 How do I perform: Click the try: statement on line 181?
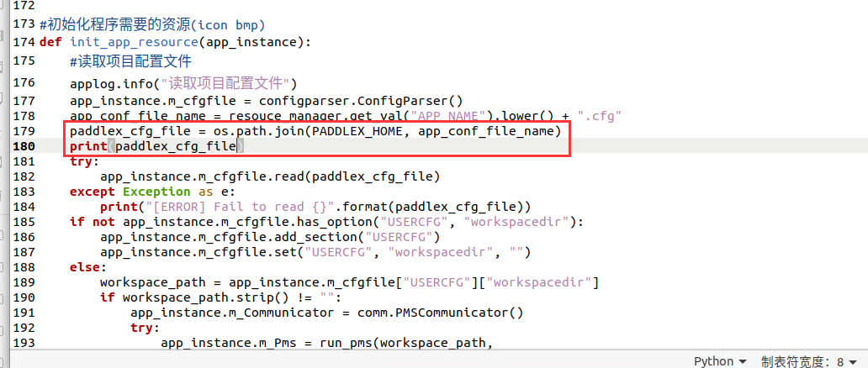84,161
